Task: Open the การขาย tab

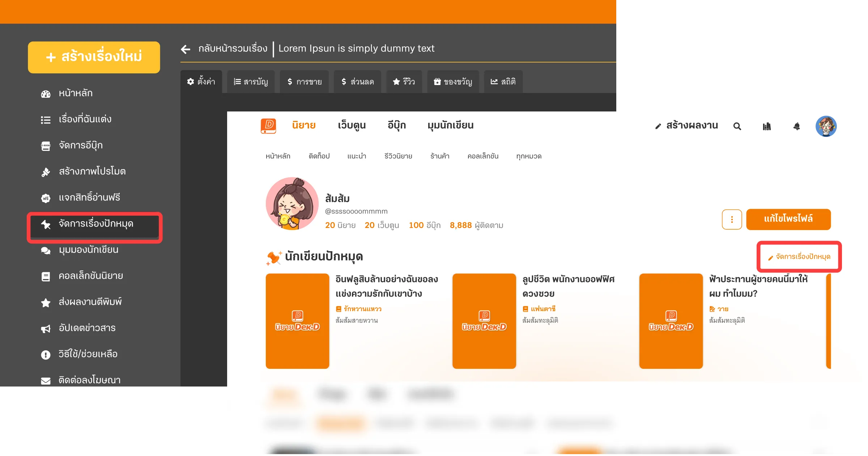Action: click(x=304, y=82)
